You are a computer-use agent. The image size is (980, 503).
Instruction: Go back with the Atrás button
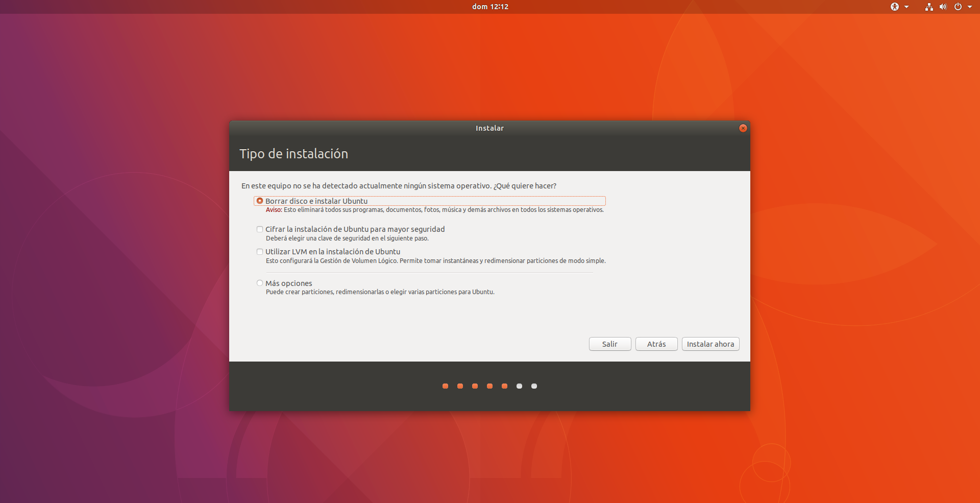click(656, 344)
